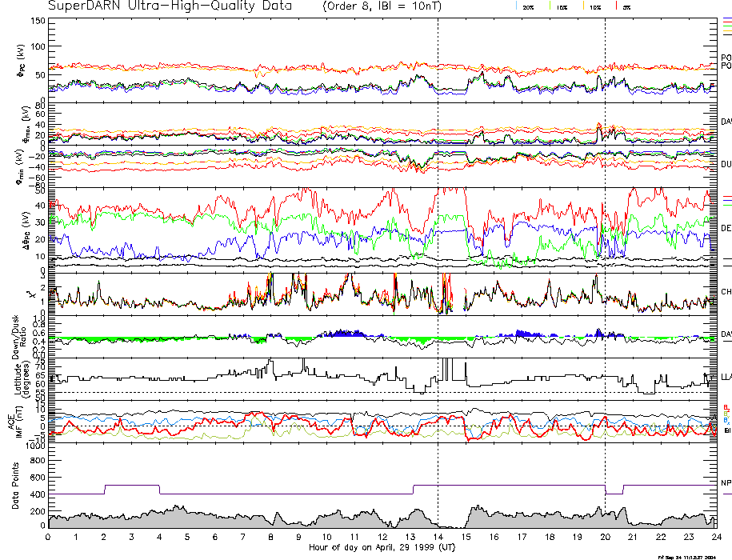Screen dimensions: 732x560
Task: Click the (Order 8, |B| = 10nT) text
Action: tap(382, 6)
